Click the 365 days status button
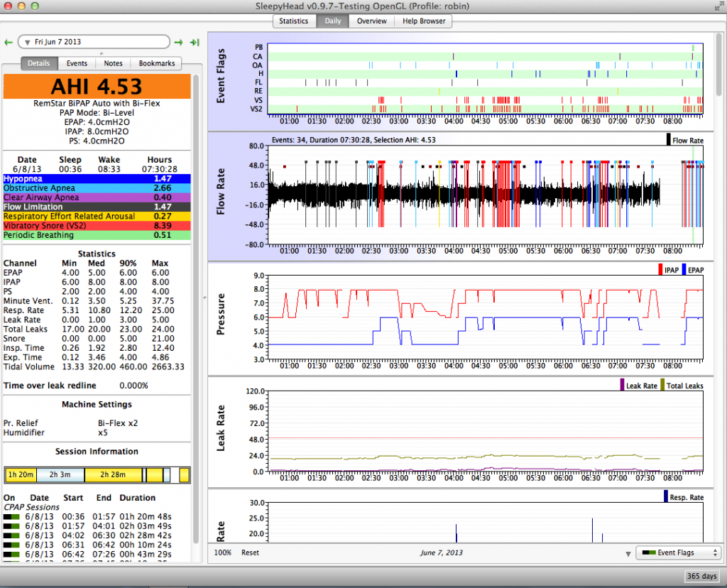The height and width of the screenshot is (588, 727). coord(702,576)
